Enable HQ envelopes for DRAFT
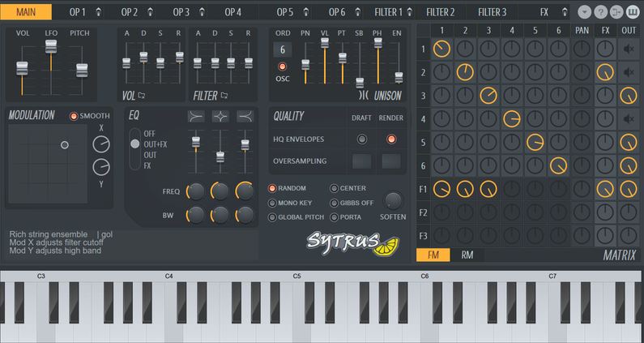Screen dimensions: 644x343 pyautogui.click(x=362, y=139)
